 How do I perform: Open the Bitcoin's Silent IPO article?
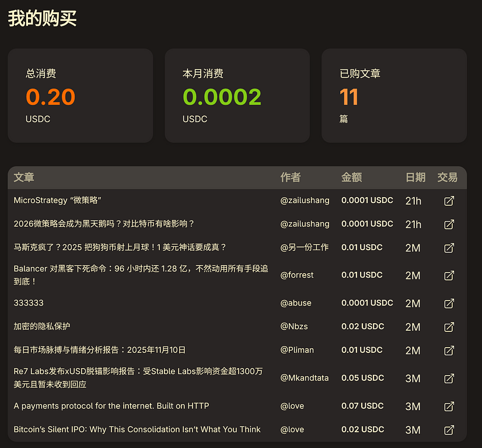click(x=137, y=429)
